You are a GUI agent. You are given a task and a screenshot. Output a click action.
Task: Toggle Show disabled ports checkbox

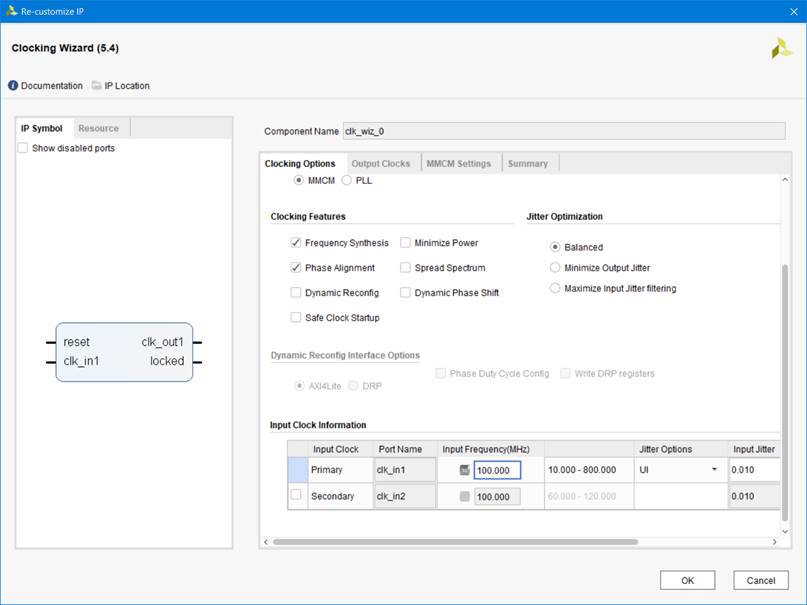click(x=23, y=149)
